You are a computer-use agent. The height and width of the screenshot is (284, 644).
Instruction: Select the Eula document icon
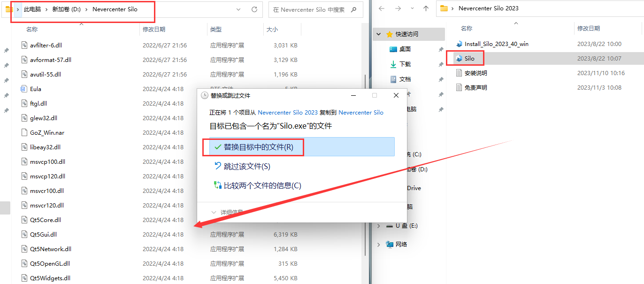click(24, 89)
